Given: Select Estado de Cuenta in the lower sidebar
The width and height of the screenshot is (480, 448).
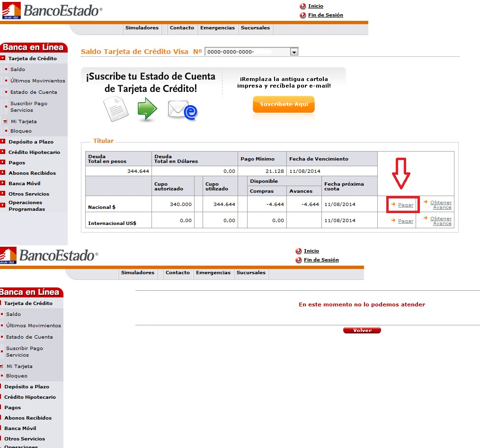Looking at the screenshot, I should coord(29,337).
